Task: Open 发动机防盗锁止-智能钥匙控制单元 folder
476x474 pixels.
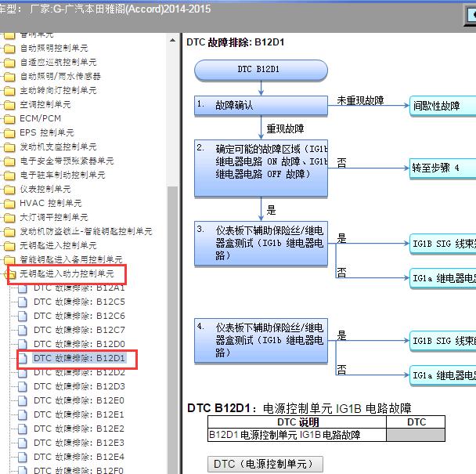Action: point(86,232)
